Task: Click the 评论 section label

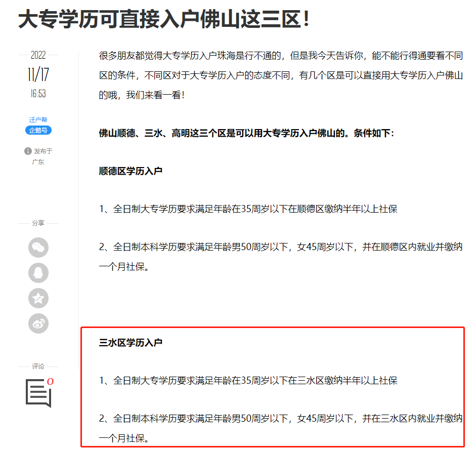Action: pos(38,366)
